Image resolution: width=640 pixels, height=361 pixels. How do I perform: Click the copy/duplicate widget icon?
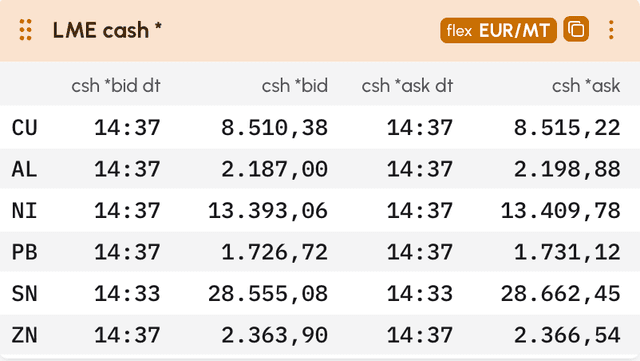point(576,29)
